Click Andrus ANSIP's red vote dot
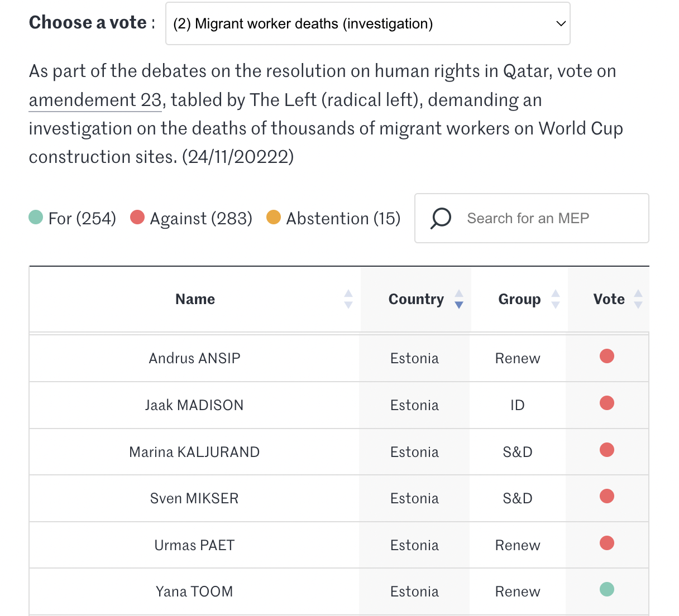The height and width of the screenshot is (616, 679). point(607,356)
